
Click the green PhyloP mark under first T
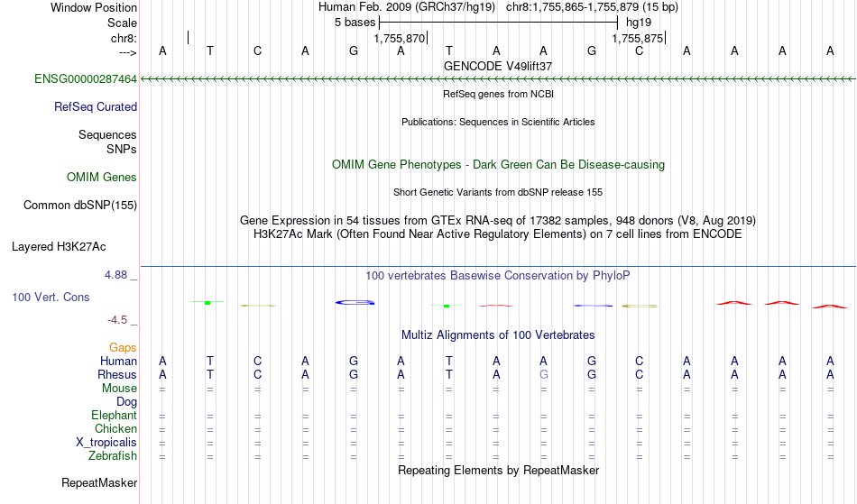tap(207, 303)
